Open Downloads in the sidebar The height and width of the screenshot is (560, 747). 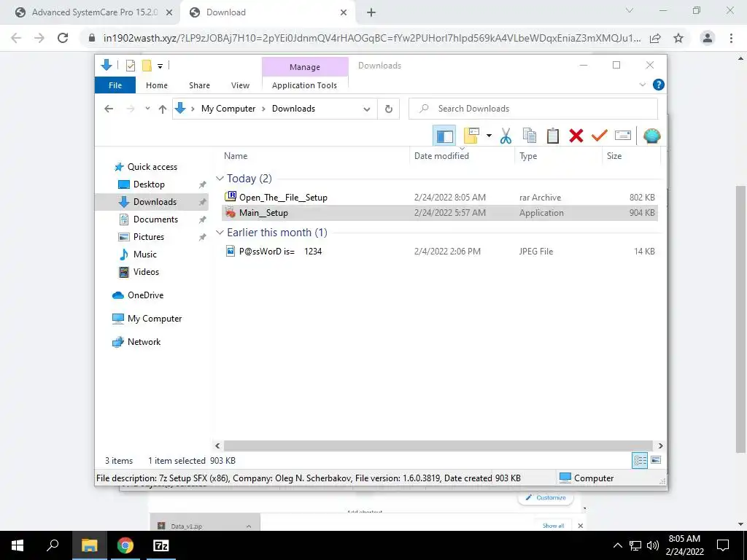155,202
